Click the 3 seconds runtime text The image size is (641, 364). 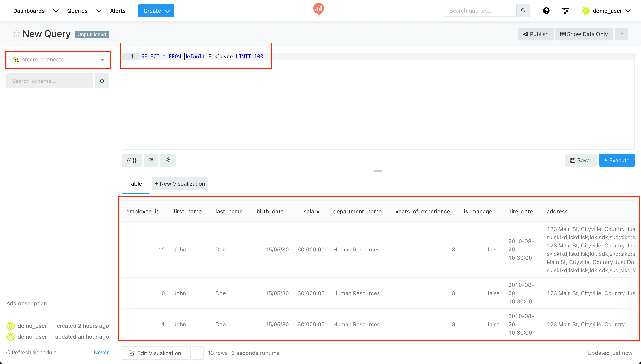click(x=255, y=353)
